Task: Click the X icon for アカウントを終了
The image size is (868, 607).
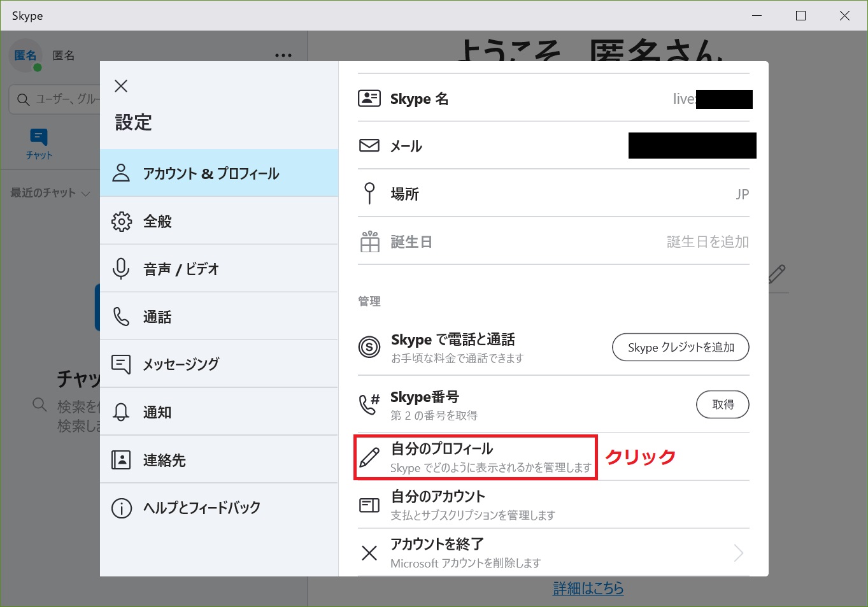Action: point(369,553)
